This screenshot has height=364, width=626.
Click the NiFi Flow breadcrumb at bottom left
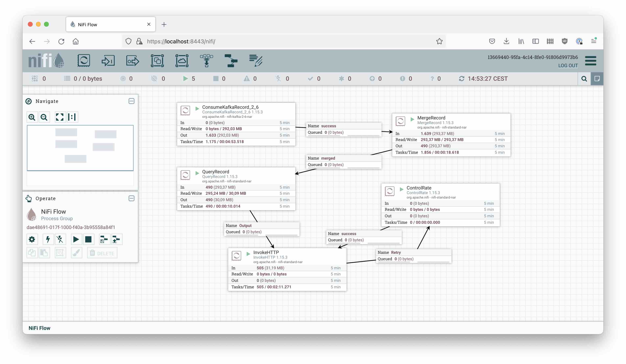tap(40, 328)
